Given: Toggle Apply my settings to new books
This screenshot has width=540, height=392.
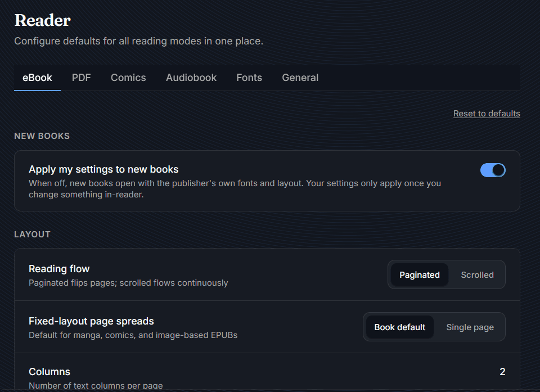Looking at the screenshot, I should tap(493, 170).
